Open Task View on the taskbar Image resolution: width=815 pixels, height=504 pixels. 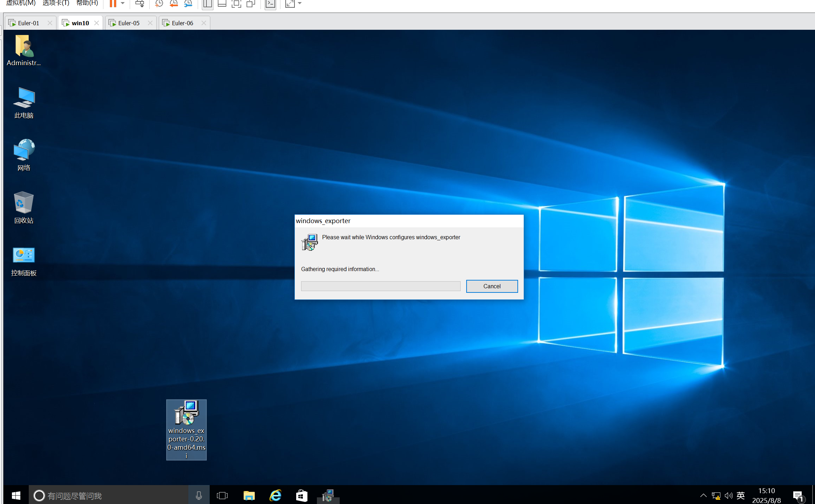(222, 495)
